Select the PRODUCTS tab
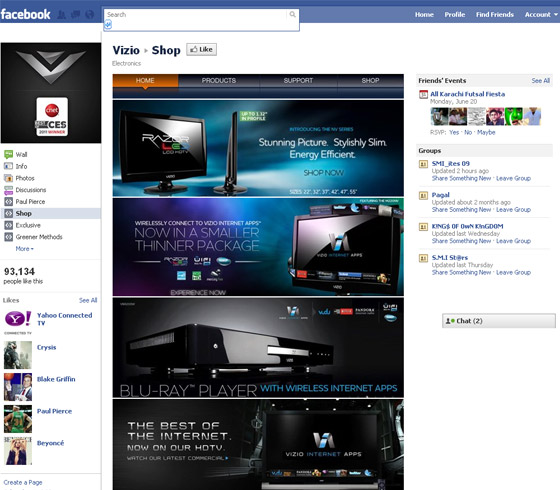Image resolution: width=560 pixels, height=490 pixels. coord(219,81)
